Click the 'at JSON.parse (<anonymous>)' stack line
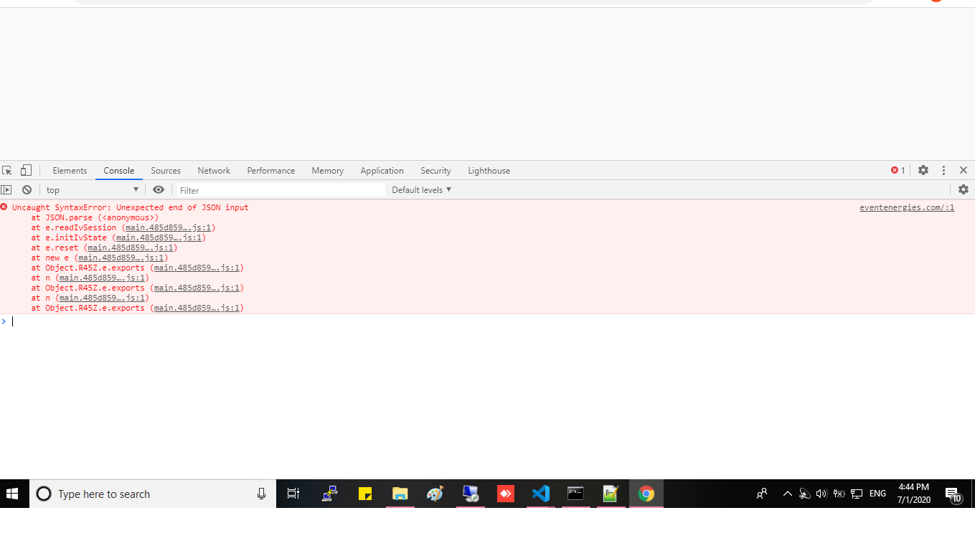This screenshot has width=980, height=551. coord(95,217)
